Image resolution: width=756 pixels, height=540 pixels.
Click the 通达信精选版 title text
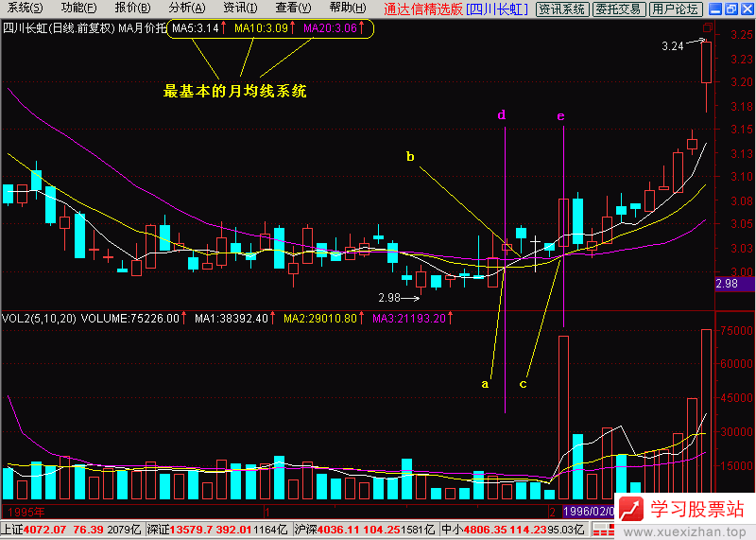pos(422,9)
